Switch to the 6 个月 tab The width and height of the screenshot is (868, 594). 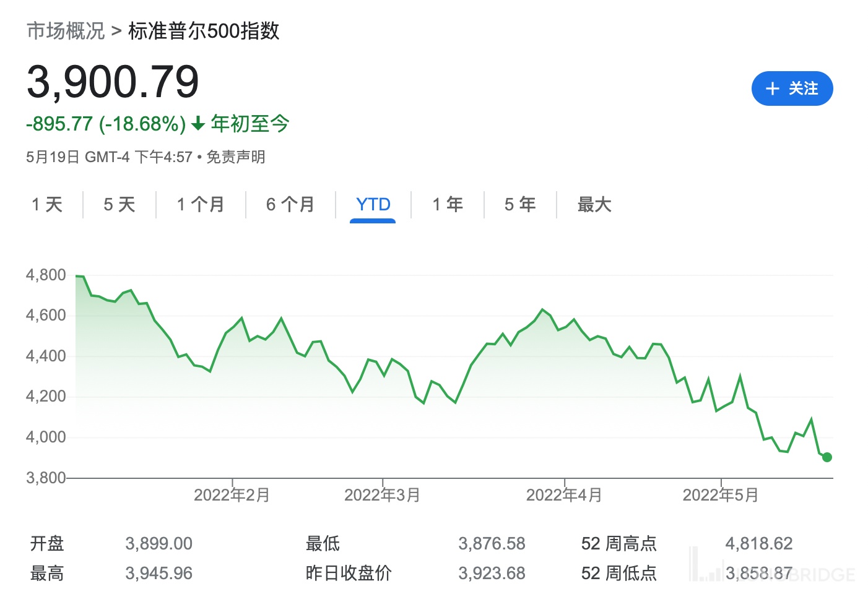pyautogui.click(x=290, y=204)
